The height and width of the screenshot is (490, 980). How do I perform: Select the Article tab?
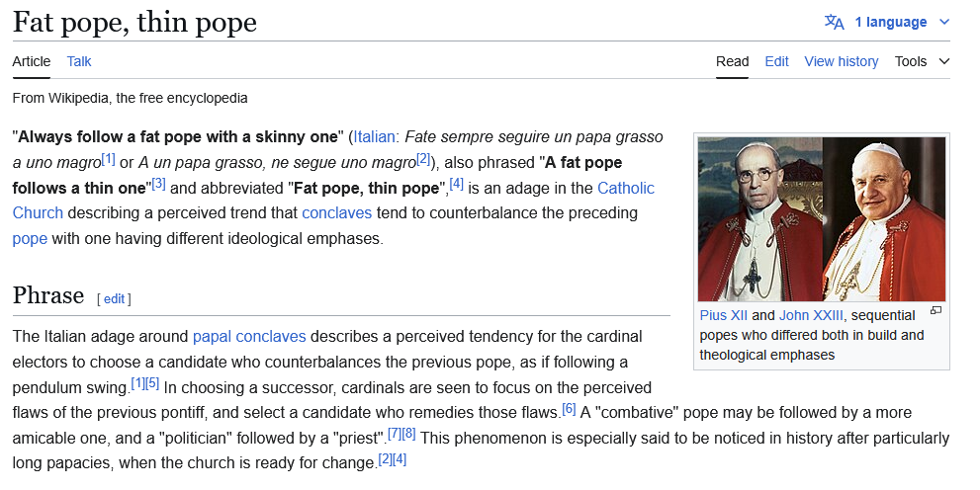[32, 61]
